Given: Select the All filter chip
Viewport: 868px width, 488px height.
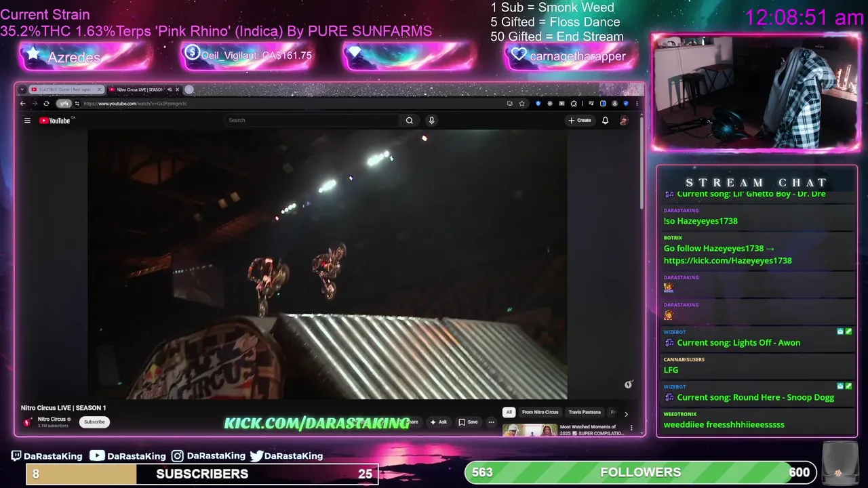Looking at the screenshot, I should (x=509, y=412).
